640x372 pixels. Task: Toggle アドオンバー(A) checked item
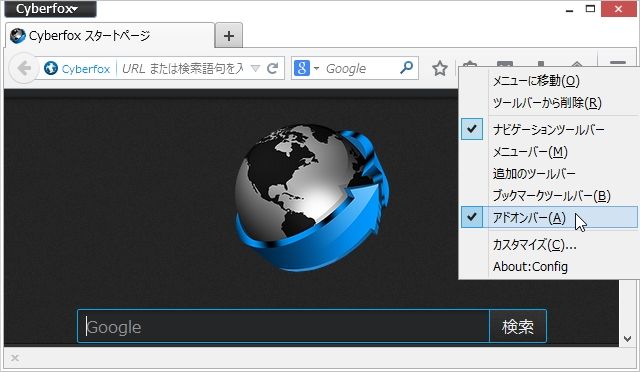(549, 217)
